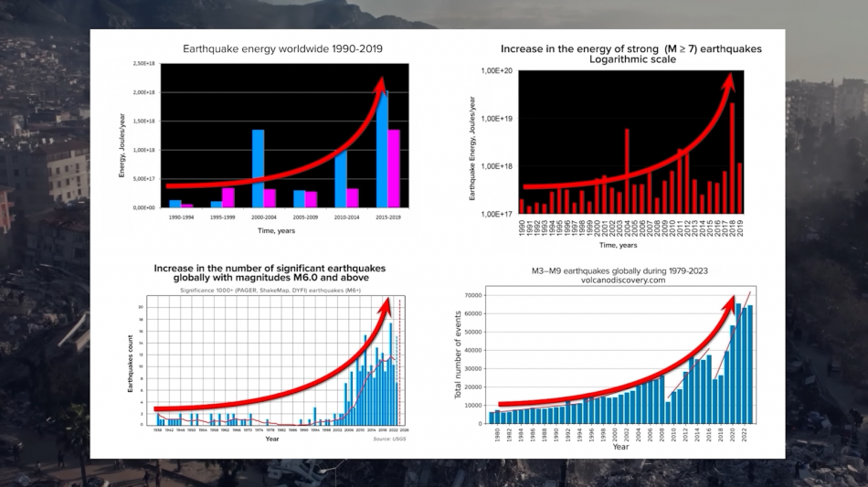Click the tall red 2004 bar in logarithmic chart

[x=627, y=170]
